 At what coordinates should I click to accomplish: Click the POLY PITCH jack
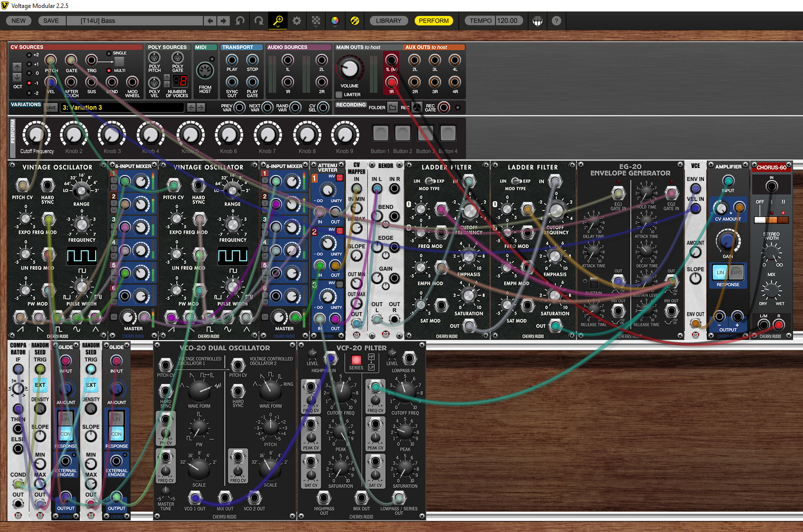(155, 57)
